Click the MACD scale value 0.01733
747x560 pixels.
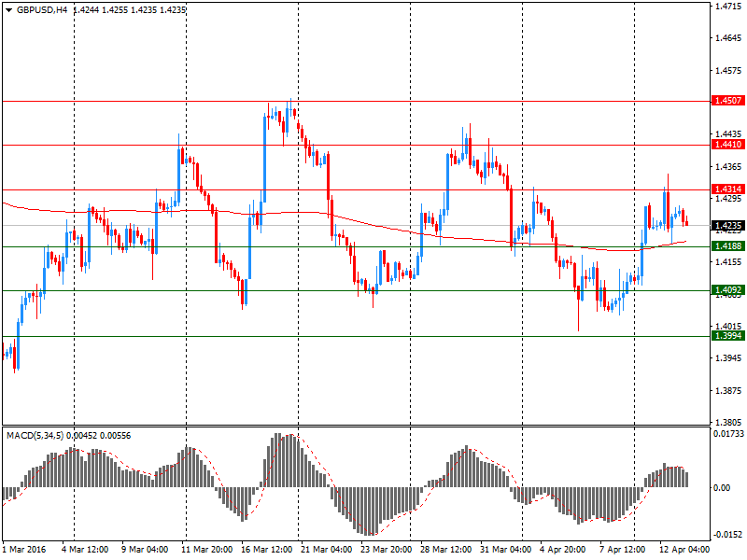(x=728, y=434)
